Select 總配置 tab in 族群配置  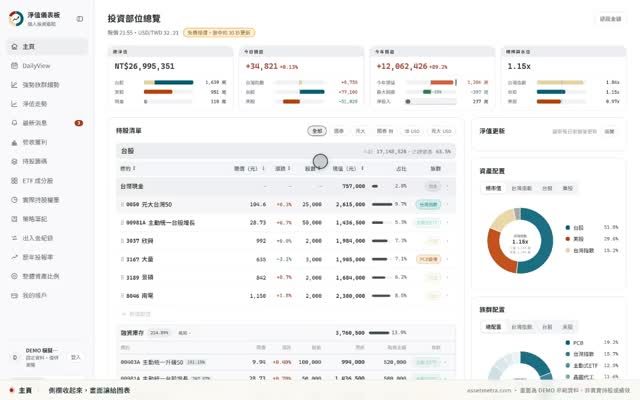493,327
